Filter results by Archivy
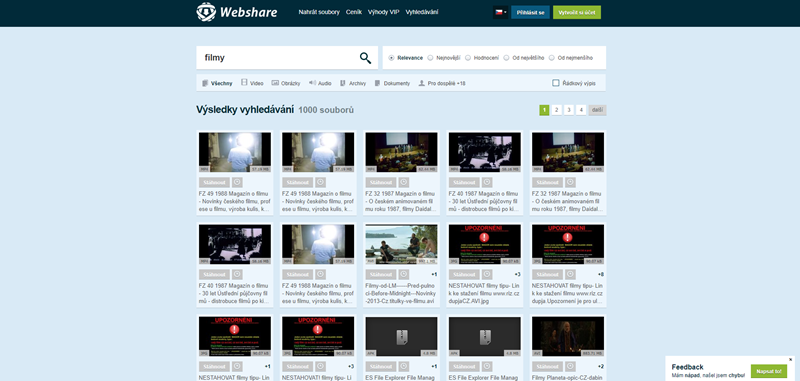The width and height of the screenshot is (800, 381). 353,83
